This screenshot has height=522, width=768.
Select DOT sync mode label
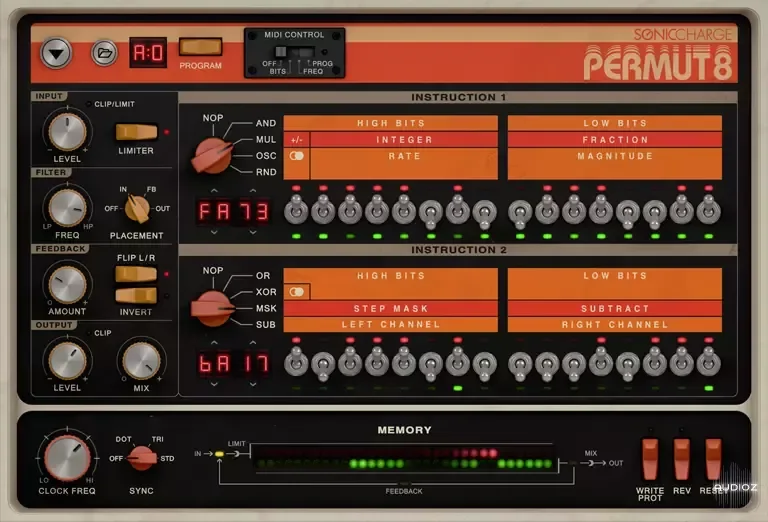[x=123, y=439]
